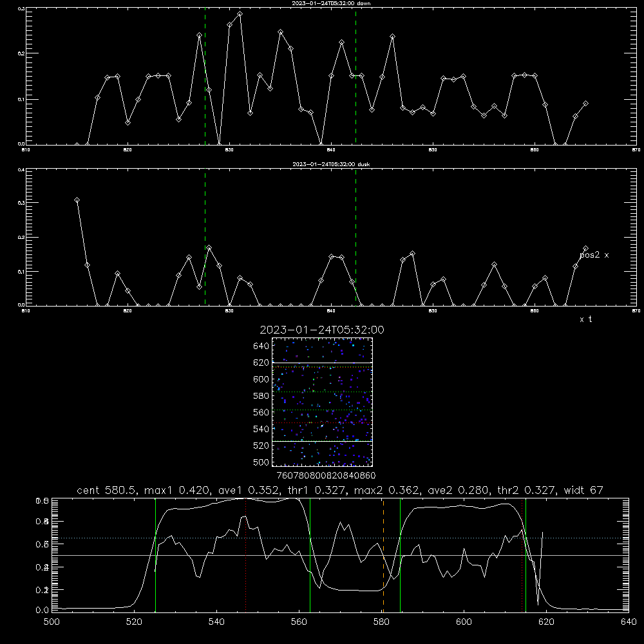Click the first diamond marker above 0.3 in dusk plot
Viewport: 644px width, 644px height.
(77, 200)
